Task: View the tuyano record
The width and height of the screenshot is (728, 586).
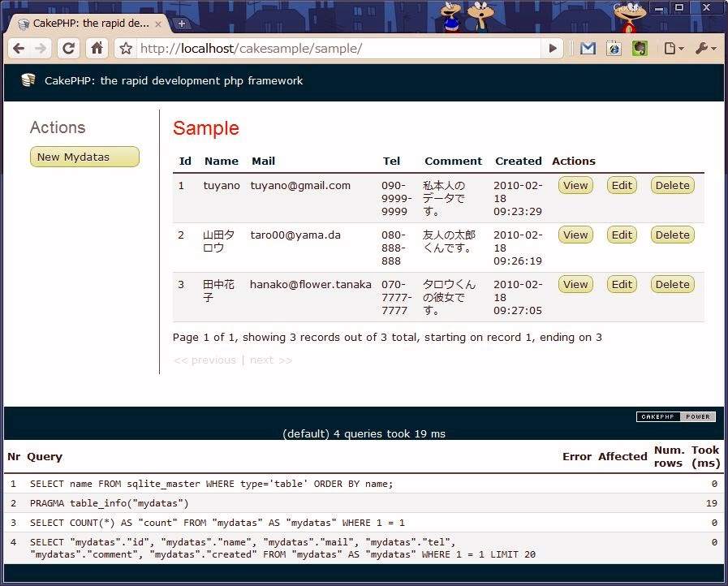Action: tap(575, 185)
